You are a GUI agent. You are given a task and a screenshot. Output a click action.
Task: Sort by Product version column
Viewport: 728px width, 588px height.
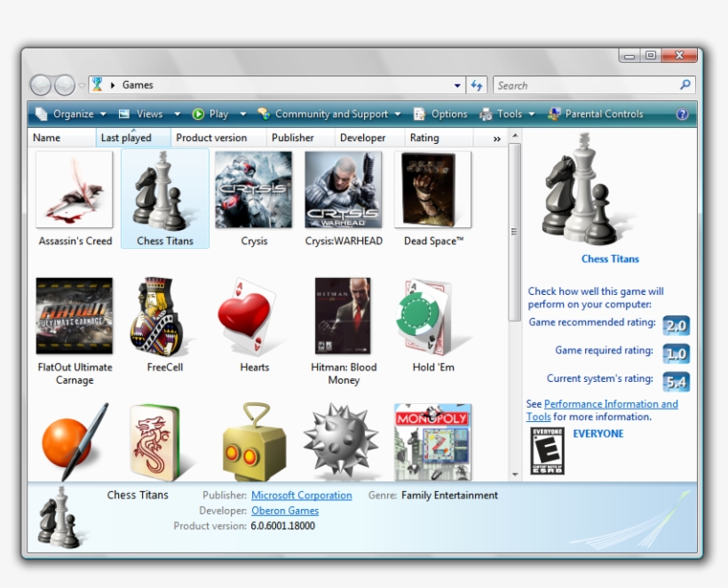218,138
